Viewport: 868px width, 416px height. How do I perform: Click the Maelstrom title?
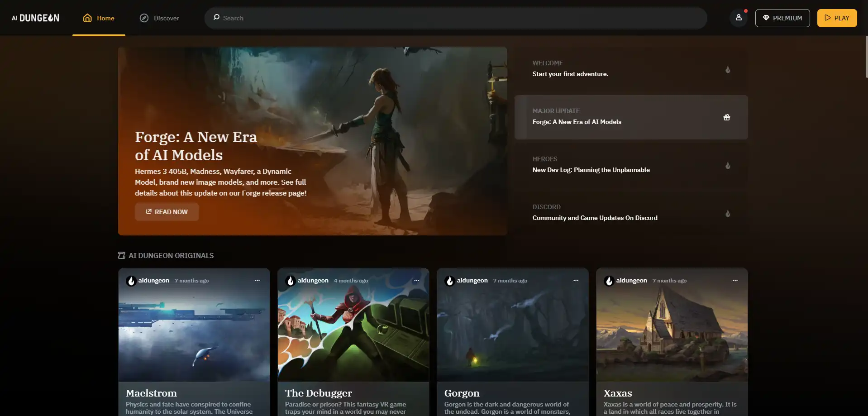point(151,393)
